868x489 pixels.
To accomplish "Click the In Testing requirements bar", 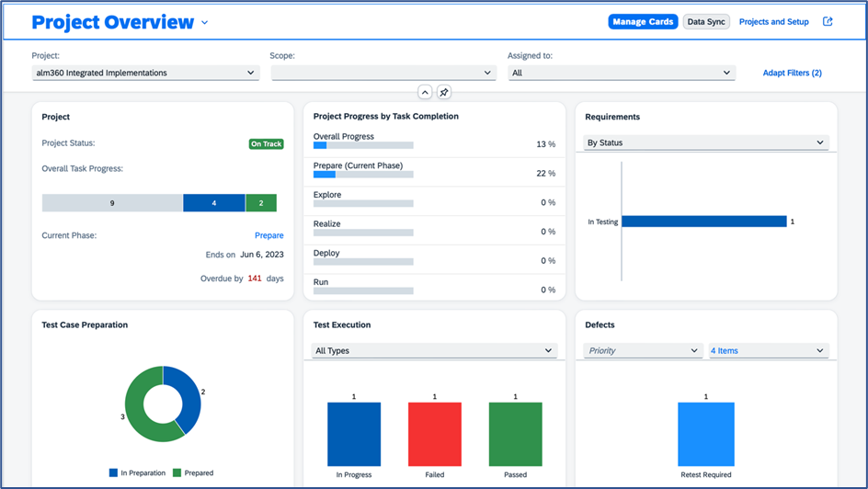I will (x=703, y=222).
